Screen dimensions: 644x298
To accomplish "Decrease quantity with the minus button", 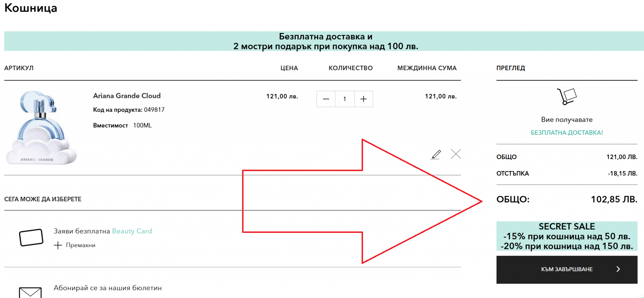I will click(x=326, y=99).
